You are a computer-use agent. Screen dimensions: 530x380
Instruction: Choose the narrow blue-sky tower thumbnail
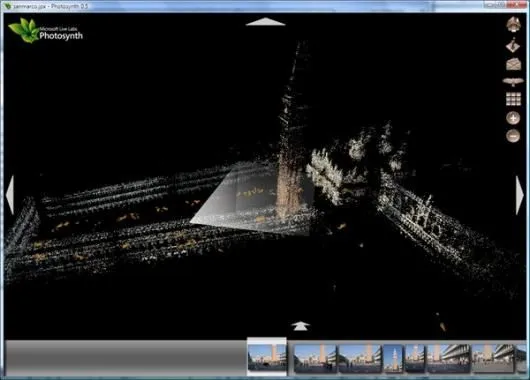[x=393, y=359]
